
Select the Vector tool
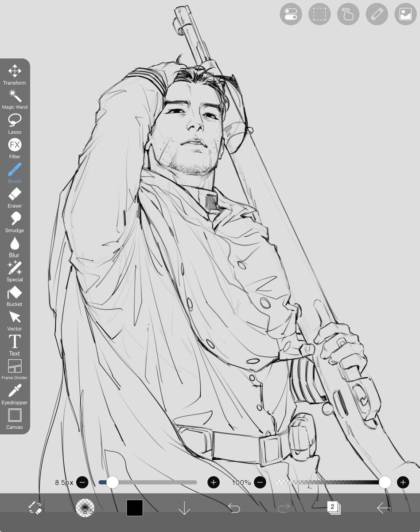(15, 321)
